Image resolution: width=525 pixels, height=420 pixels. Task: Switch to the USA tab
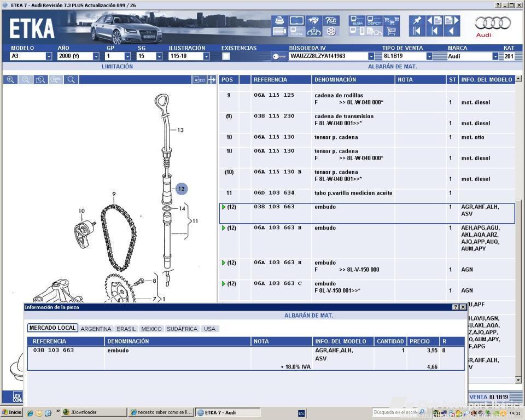[210, 329]
